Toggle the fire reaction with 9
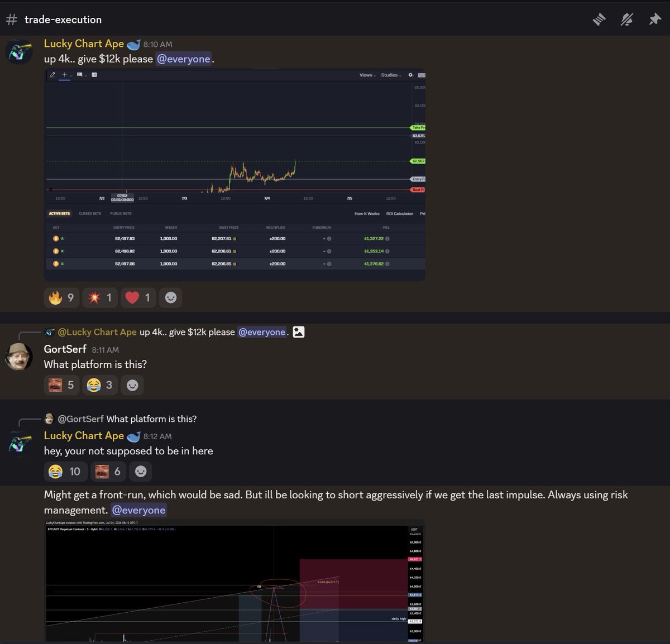Image resolution: width=670 pixels, height=644 pixels. 61,297
